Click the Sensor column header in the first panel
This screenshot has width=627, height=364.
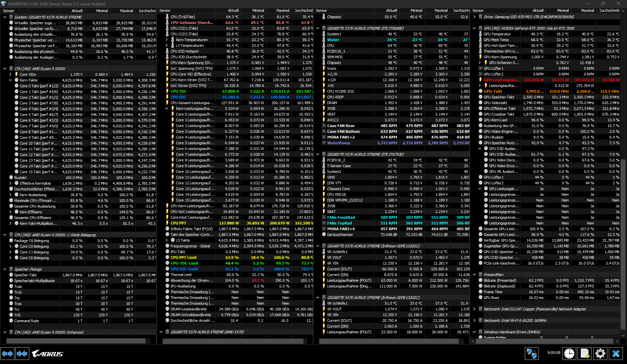point(30,11)
